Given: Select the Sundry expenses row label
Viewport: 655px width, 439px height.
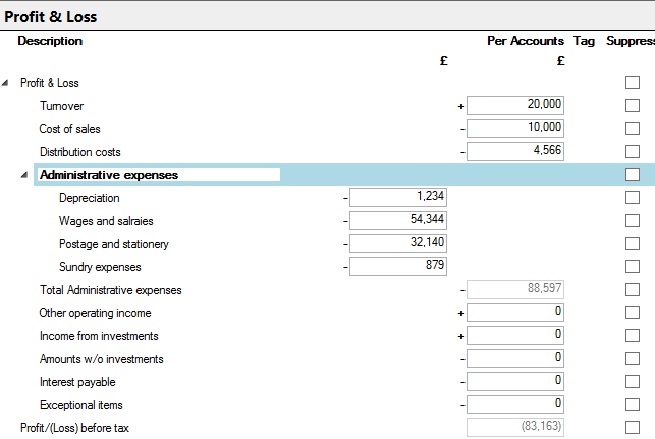Looking at the screenshot, I should (100, 267).
